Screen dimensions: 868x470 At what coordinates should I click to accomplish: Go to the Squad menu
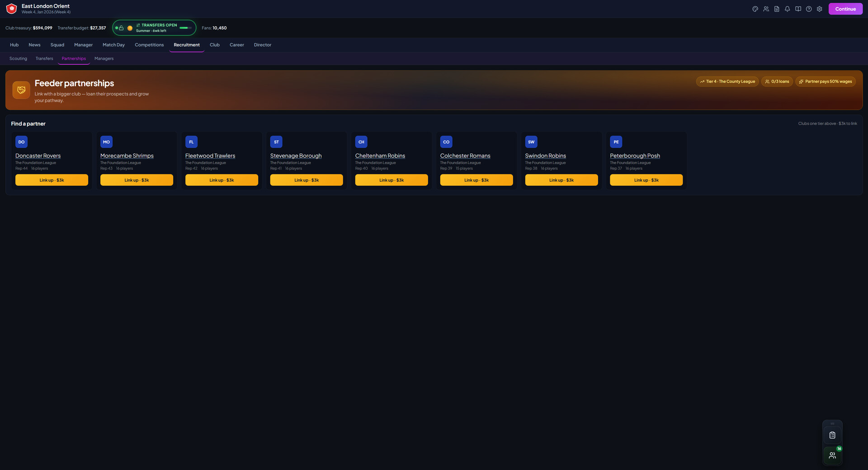(57, 45)
